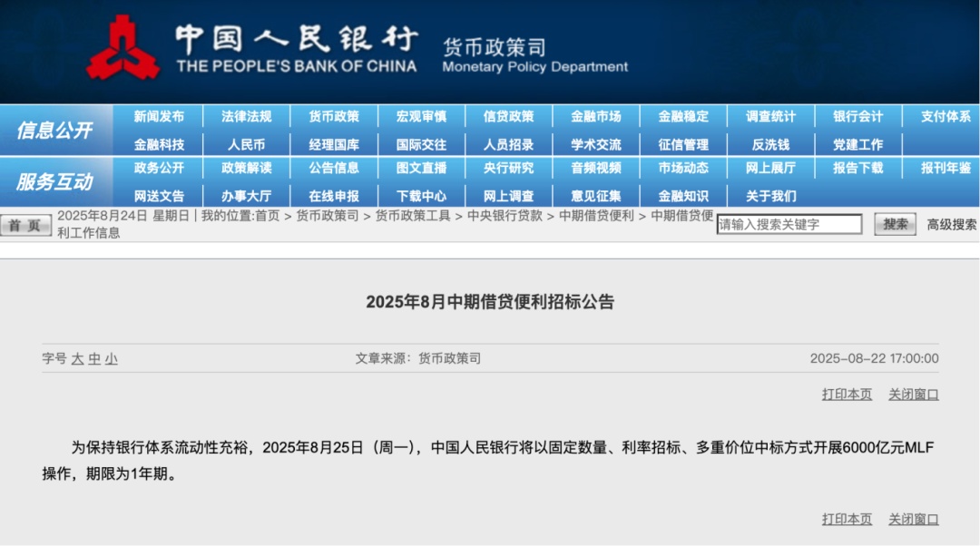Set font size to 大 (large)
The height and width of the screenshot is (546, 980).
[x=78, y=359]
